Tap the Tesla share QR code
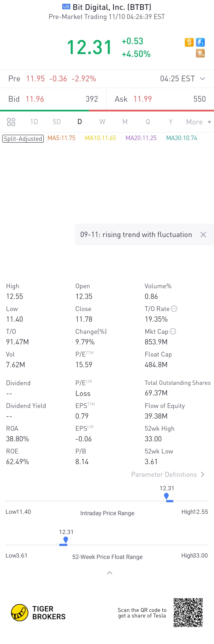Screen dimensions: 214x644 (188, 613)
